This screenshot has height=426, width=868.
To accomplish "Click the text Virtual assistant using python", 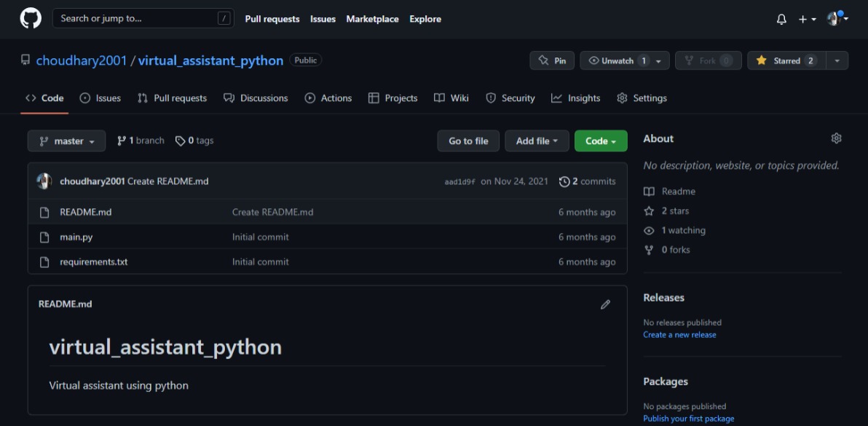I will (x=119, y=385).
